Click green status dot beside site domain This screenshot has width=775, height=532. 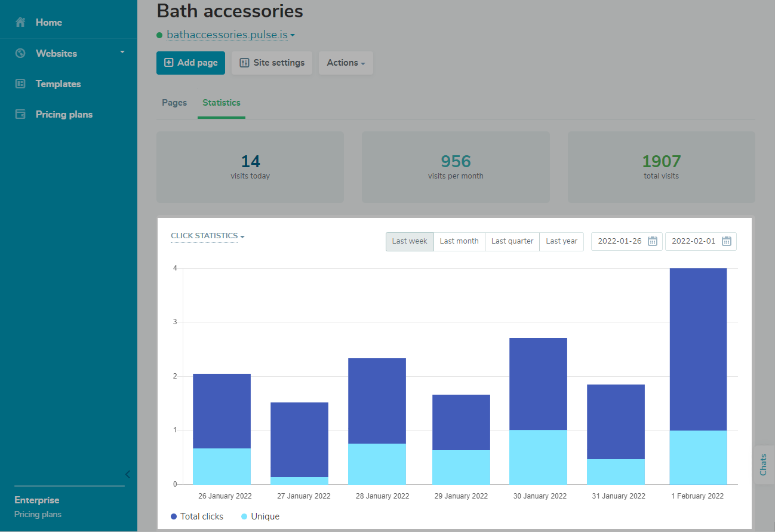click(159, 35)
